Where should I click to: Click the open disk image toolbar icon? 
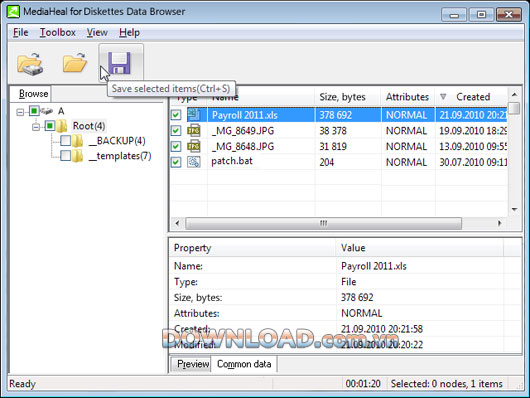[30, 64]
